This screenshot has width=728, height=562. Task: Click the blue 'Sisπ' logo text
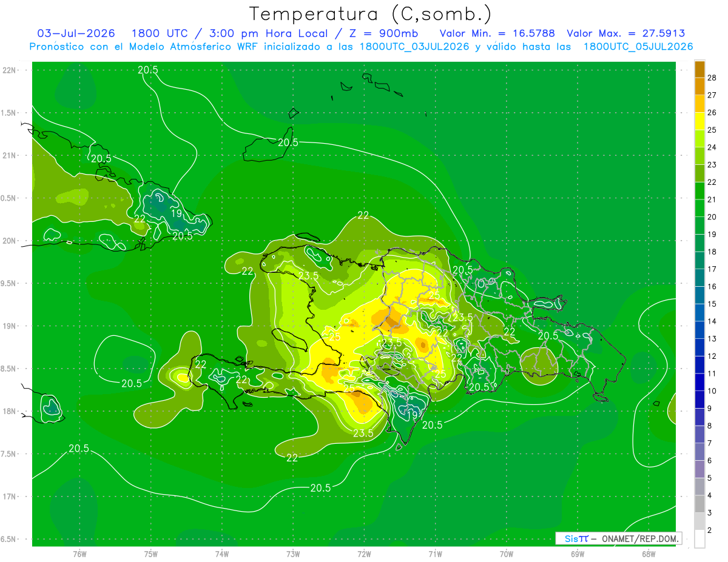(576, 538)
